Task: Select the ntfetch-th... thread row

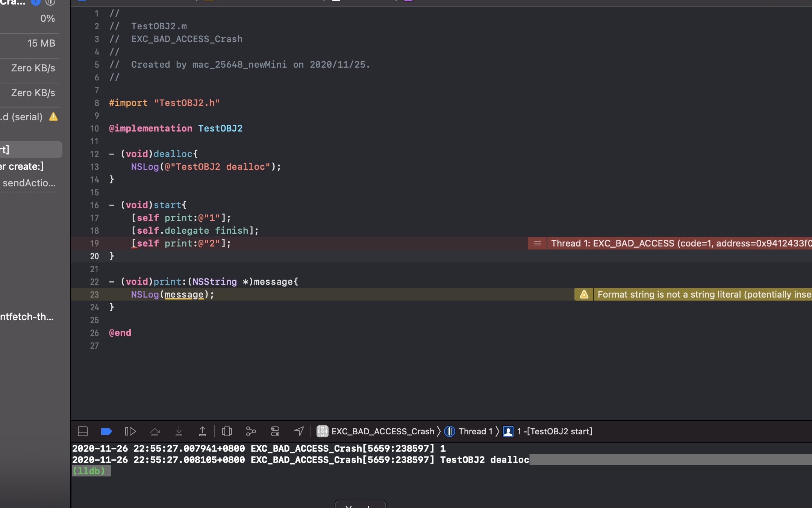Action: 27,317
